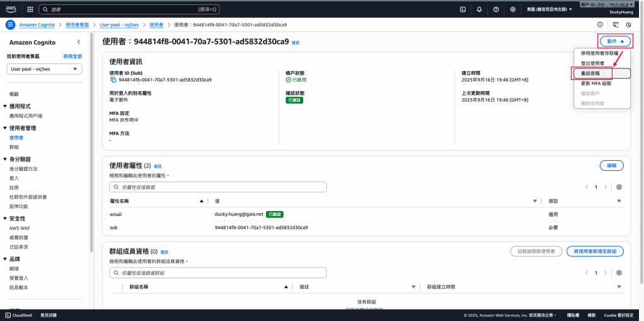
Task: Collapse the 使用者管理 section
Action: pos(5,128)
